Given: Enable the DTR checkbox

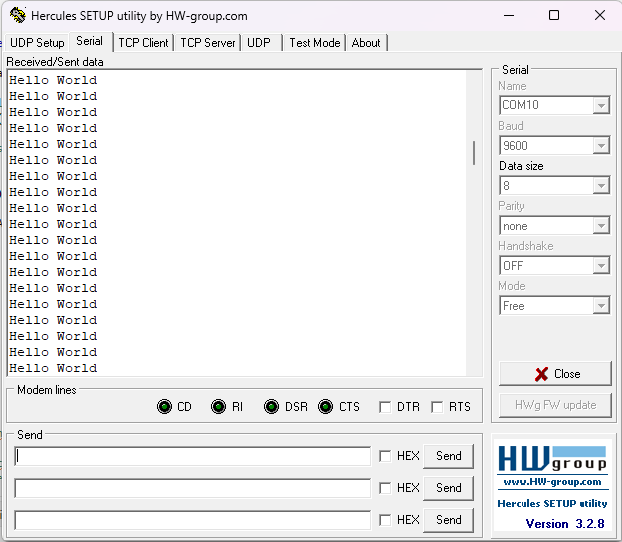Looking at the screenshot, I should [385, 407].
